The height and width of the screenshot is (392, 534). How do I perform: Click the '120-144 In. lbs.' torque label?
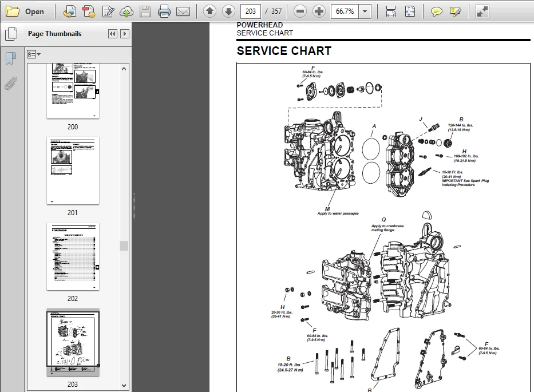[460, 125]
